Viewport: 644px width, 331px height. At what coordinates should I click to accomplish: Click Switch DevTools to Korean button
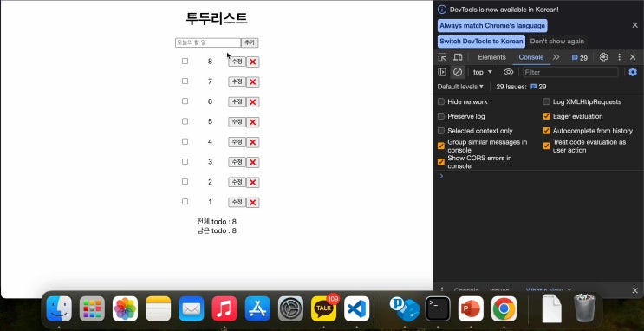point(481,42)
